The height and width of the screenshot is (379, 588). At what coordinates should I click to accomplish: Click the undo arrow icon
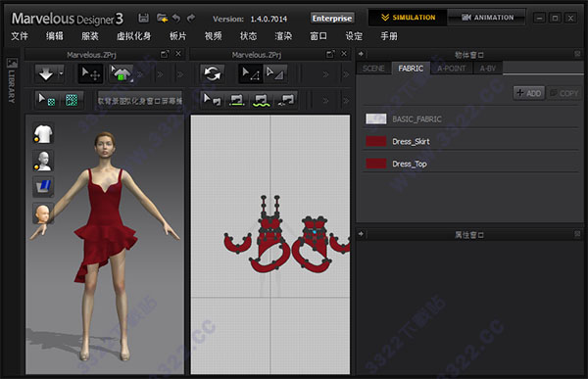(176, 18)
